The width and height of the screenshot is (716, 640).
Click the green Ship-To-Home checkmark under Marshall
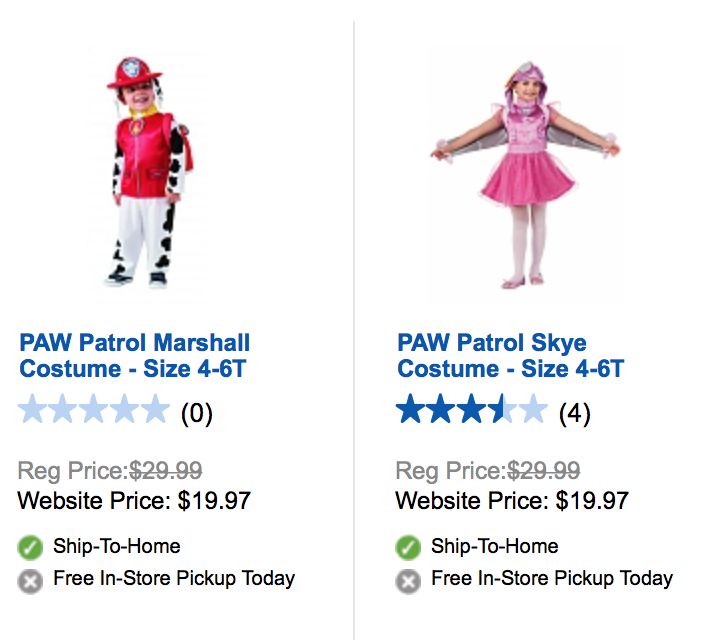point(31,548)
